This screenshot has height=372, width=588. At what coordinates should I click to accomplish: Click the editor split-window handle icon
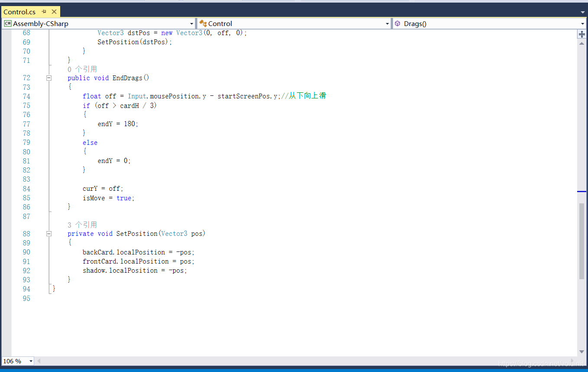[x=582, y=34]
